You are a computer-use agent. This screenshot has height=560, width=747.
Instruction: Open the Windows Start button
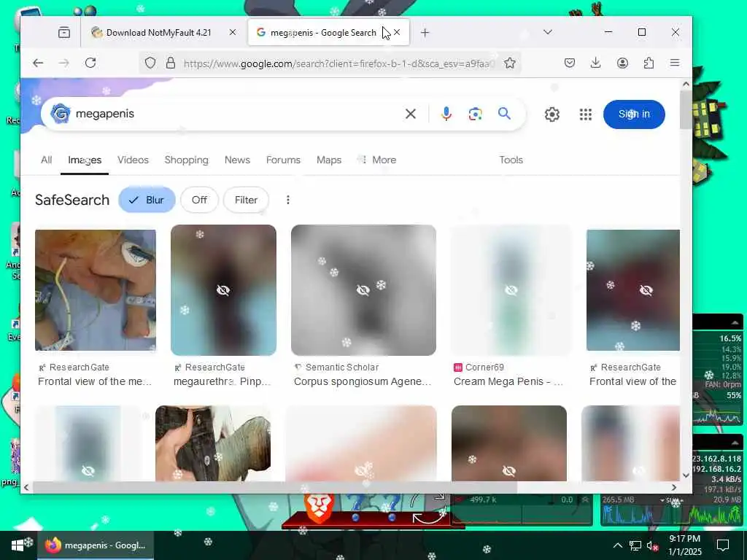[x=18, y=545]
